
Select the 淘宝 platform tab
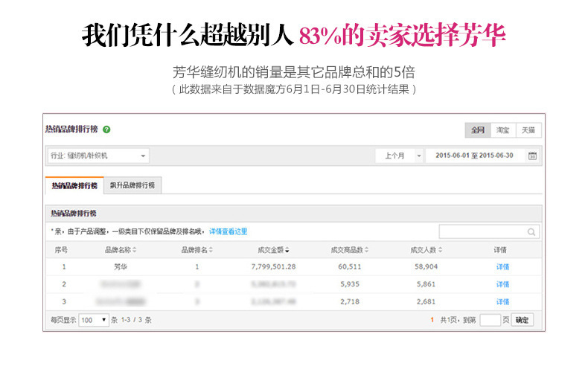503,130
